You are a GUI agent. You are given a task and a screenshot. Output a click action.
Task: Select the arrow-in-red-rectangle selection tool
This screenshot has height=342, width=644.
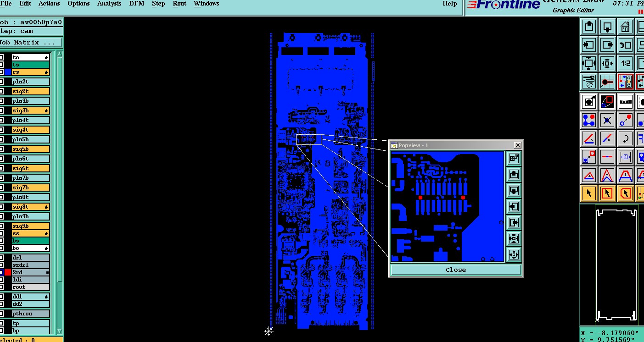click(607, 193)
